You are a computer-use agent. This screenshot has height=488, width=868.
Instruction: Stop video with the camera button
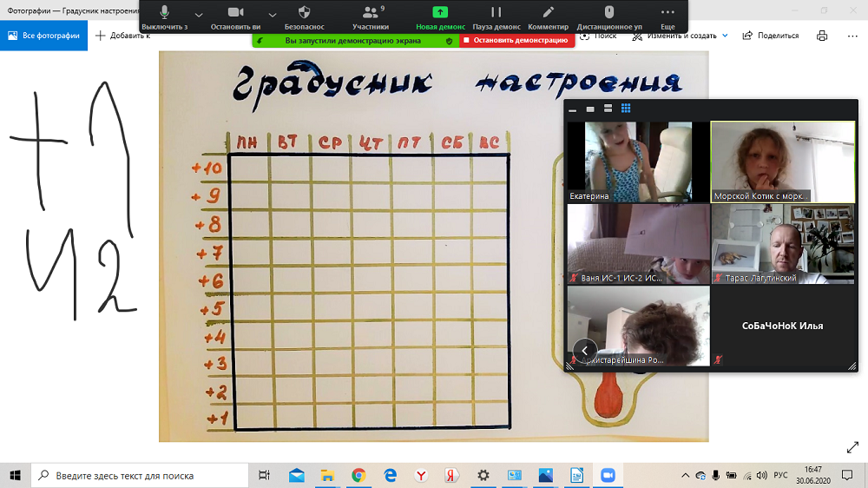click(235, 13)
